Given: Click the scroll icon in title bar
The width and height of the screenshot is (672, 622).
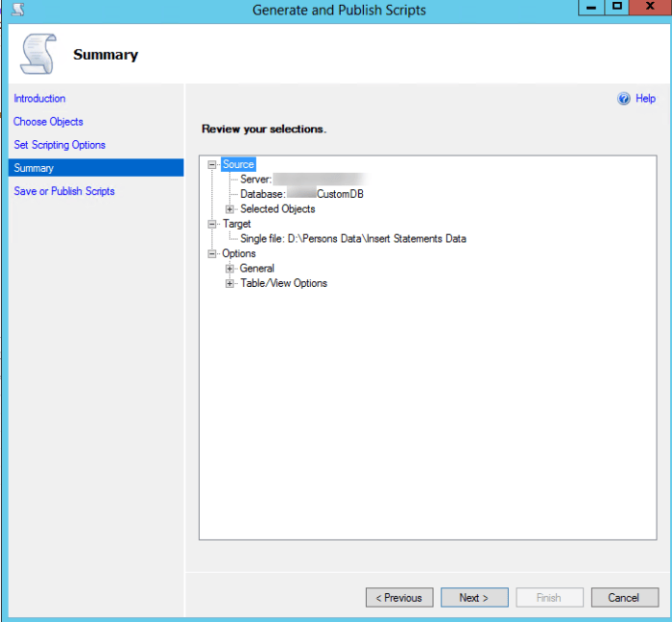Looking at the screenshot, I should 18,9.
